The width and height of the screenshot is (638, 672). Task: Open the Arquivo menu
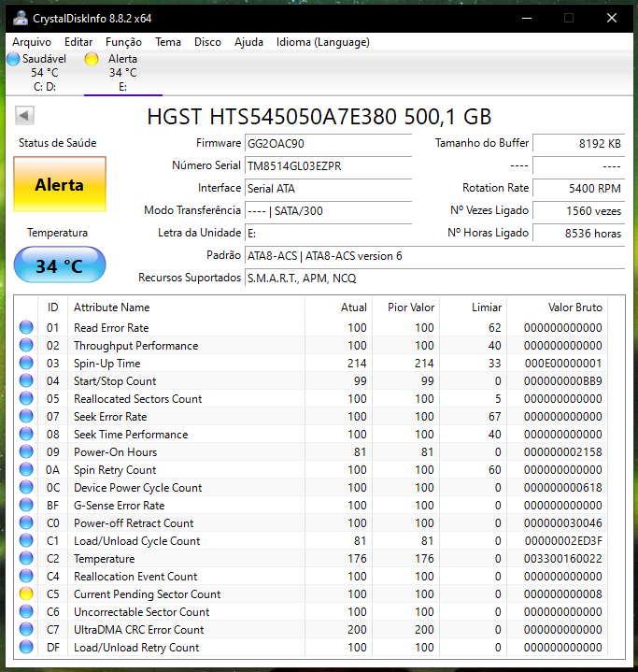click(32, 42)
